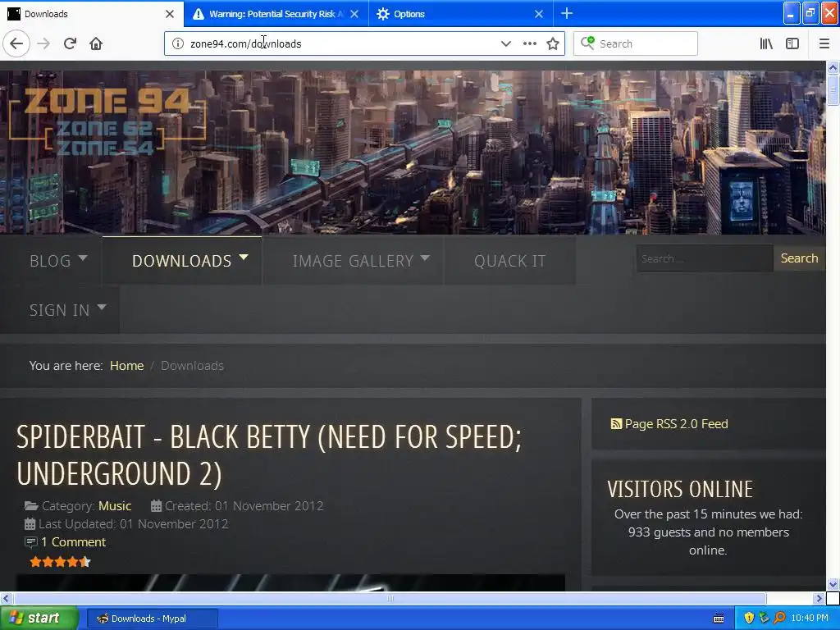Click the vertical scrollbar up arrow
Screen dimensions: 840x630
(833, 67)
